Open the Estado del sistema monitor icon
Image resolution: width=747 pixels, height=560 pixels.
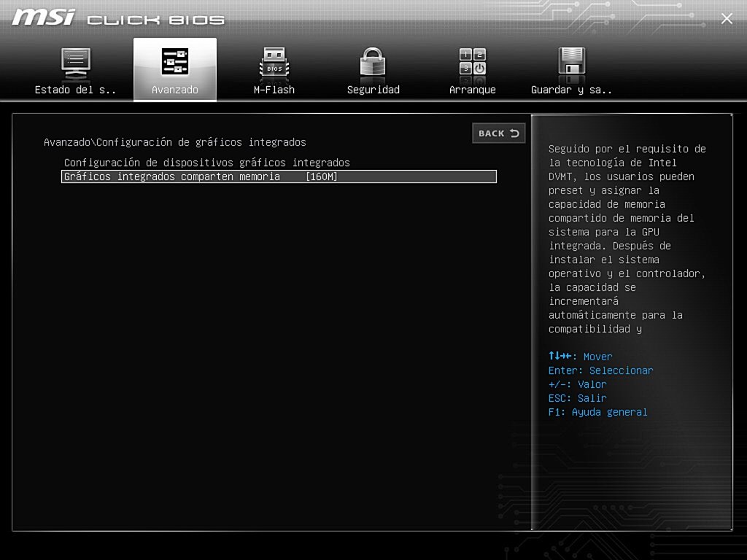(x=76, y=64)
